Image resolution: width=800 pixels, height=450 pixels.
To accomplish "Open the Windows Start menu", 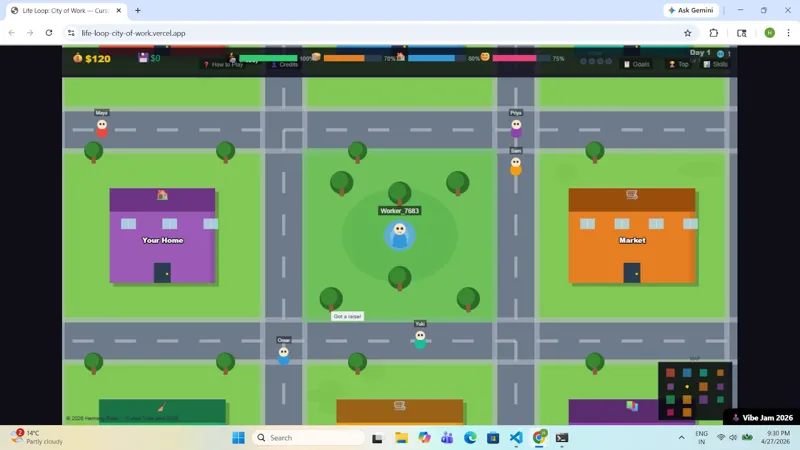I will (x=238, y=438).
